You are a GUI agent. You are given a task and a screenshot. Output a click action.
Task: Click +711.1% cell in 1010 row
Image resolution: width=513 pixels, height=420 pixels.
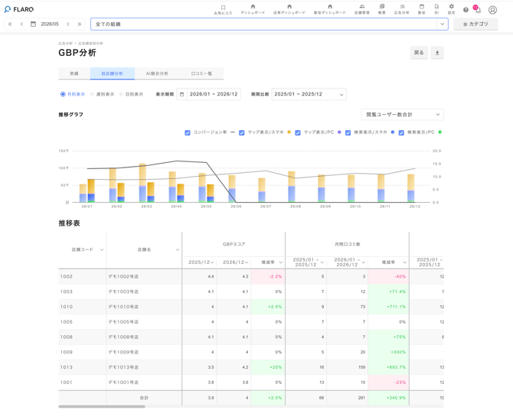point(388,307)
